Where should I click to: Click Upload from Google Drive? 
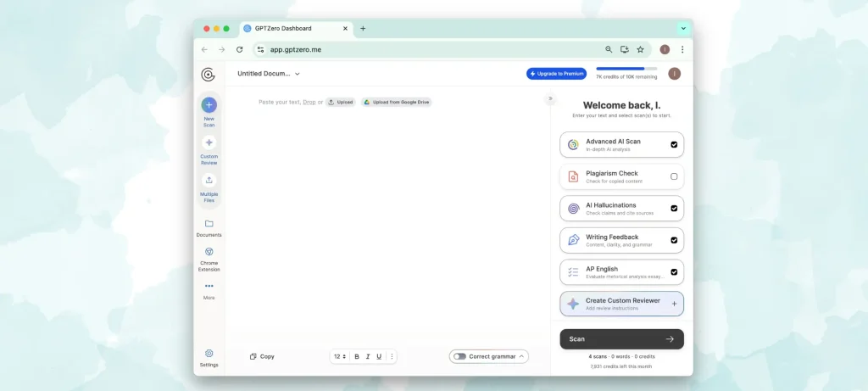click(x=397, y=102)
